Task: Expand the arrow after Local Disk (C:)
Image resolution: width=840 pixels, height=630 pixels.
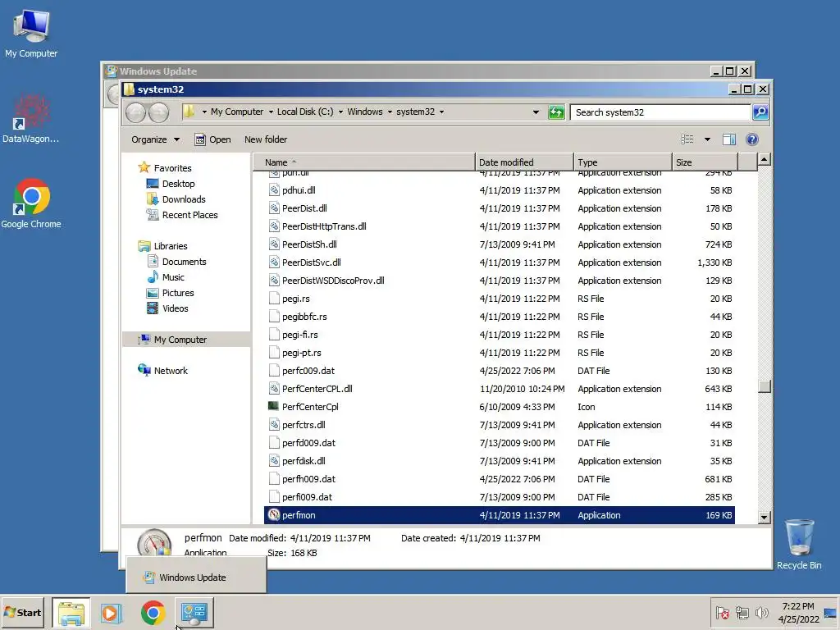Action: click(340, 112)
